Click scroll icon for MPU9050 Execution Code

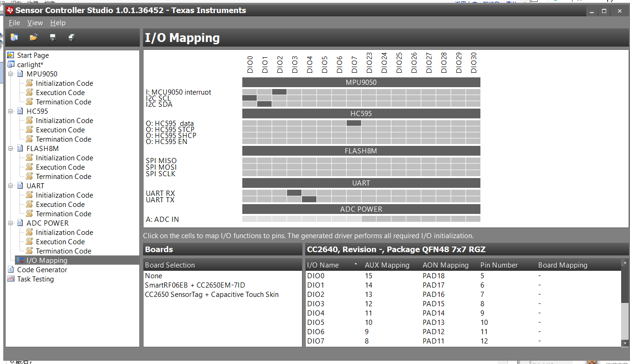coord(29,92)
